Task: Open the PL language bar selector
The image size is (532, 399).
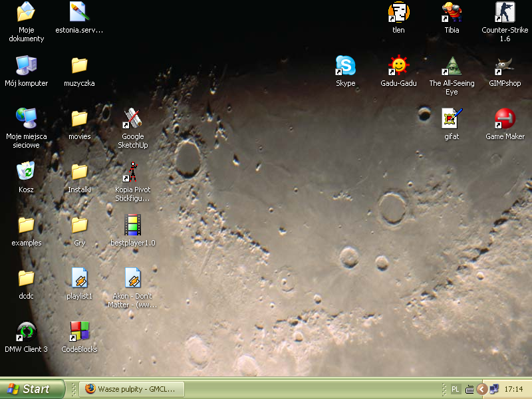Action: [456, 389]
